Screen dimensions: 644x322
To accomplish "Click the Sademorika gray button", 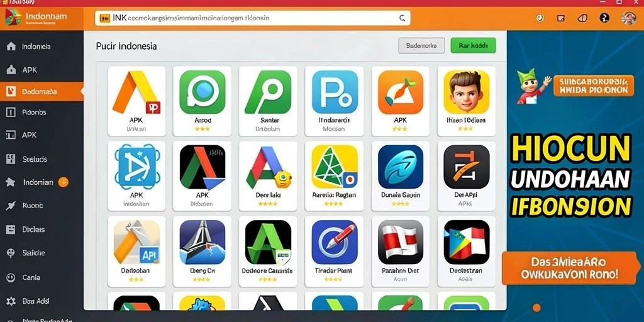I will tap(421, 45).
